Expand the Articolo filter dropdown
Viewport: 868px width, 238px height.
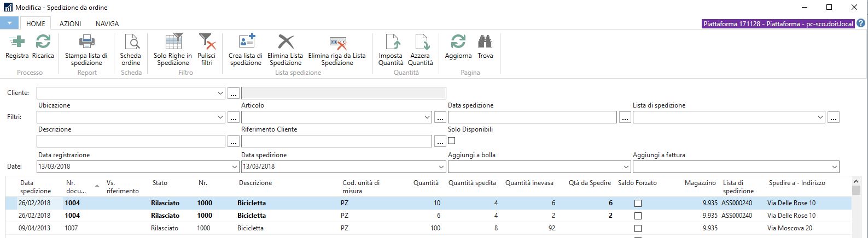427,117
